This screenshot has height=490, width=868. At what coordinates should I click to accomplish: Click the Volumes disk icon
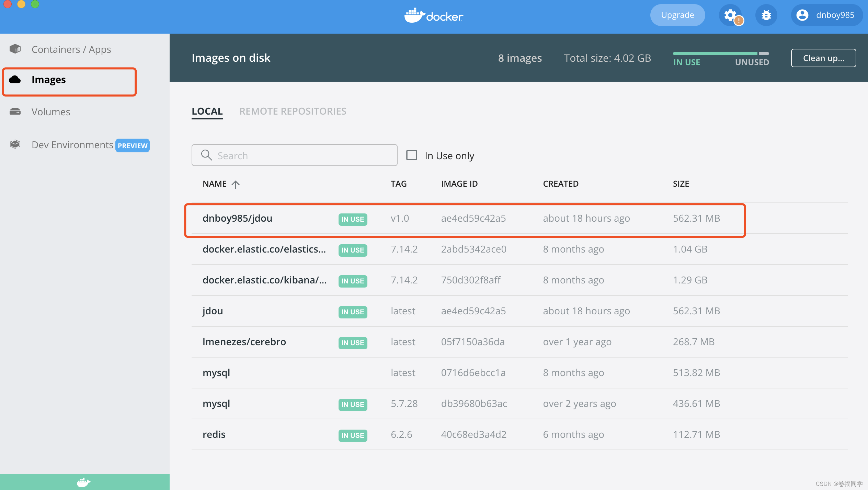click(15, 112)
